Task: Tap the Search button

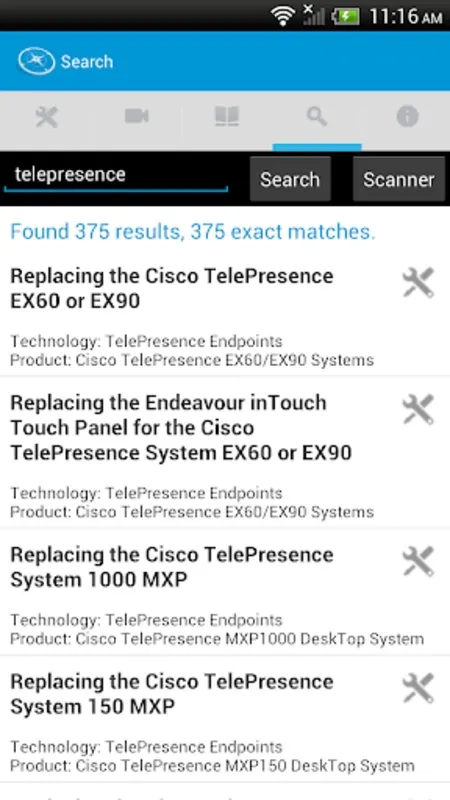Action: click(290, 179)
